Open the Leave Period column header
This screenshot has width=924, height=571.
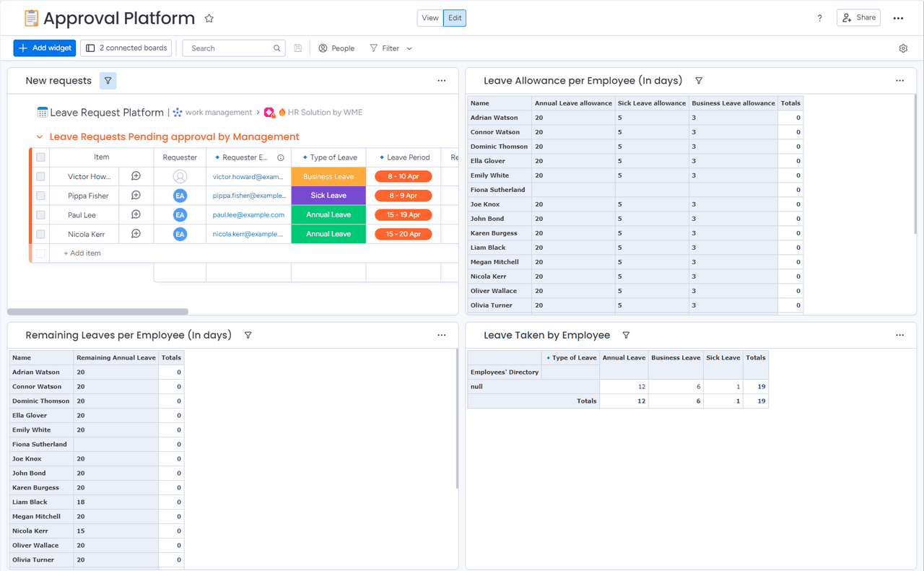coord(404,157)
